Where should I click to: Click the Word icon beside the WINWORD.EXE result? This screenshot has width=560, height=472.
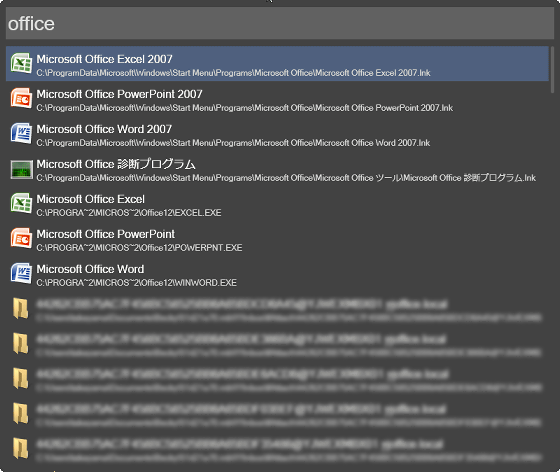[21, 273]
